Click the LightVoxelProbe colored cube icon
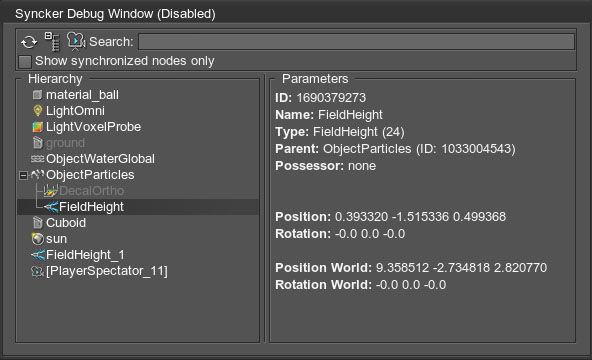This screenshot has height=360, width=592. (37, 127)
